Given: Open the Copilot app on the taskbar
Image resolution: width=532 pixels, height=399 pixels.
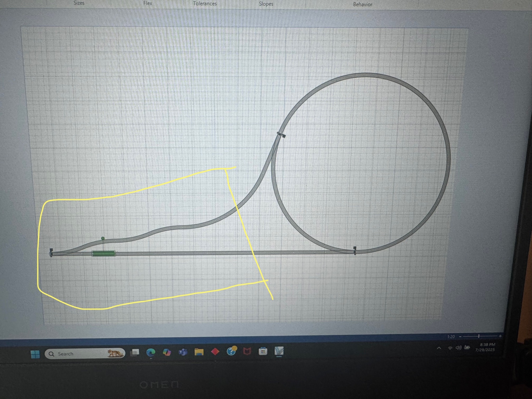Looking at the screenshot, I should click(x=167, y=352).
